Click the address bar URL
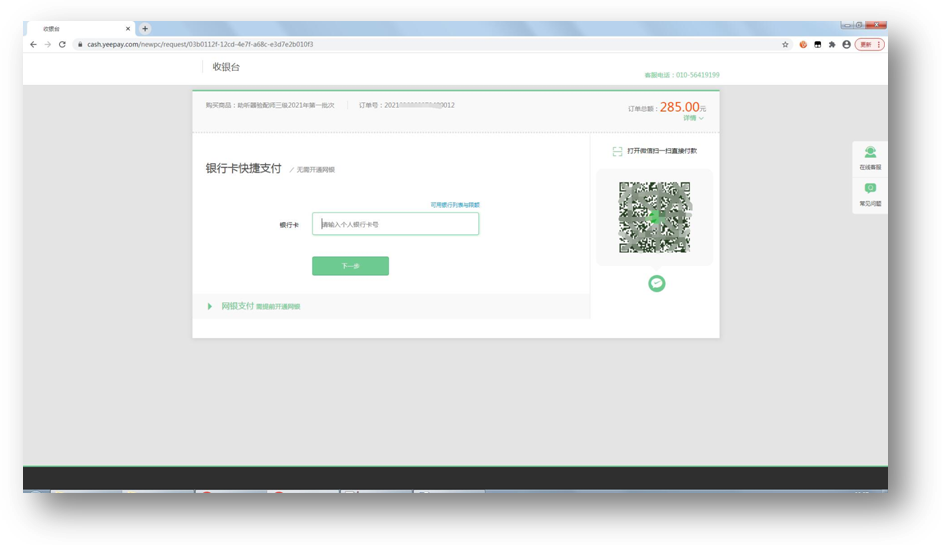 click(200, 44)
